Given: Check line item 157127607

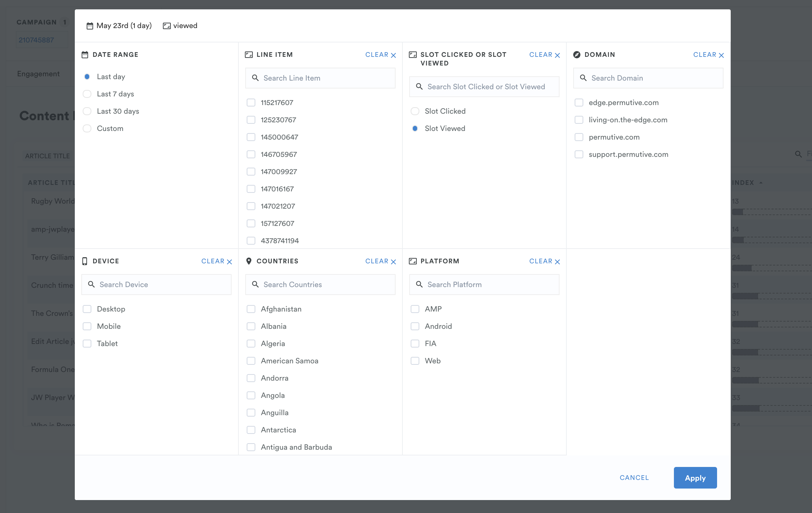Looking at the screenshot, I should click(x=251, y=223).
